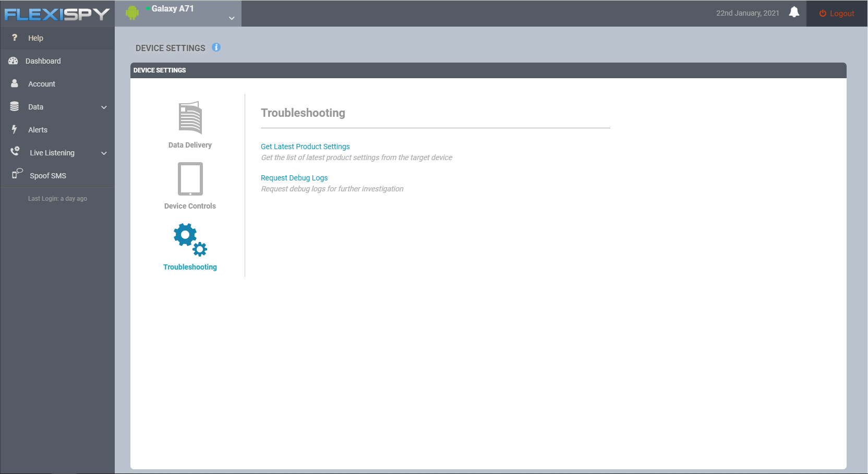Viewport: 868px width, 474px height.
Task: Click the Data database icon
Action: tap(15, 106)
